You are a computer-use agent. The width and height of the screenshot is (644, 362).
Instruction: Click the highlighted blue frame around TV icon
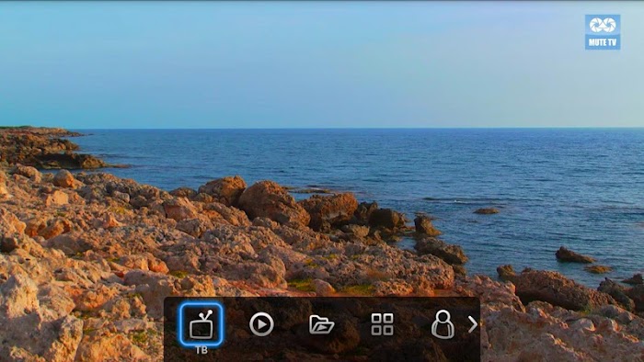point(201,324)
